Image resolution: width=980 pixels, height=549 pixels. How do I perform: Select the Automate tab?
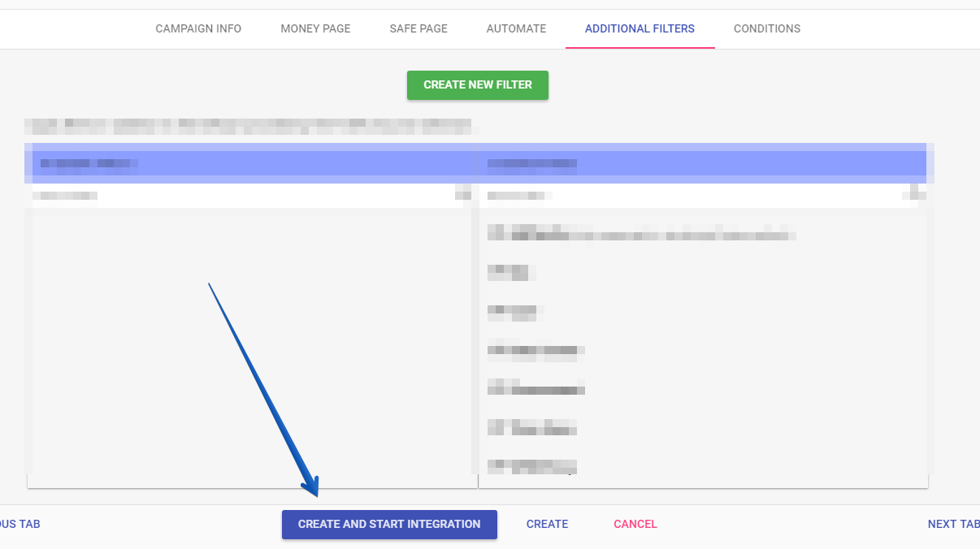(516, 28)
